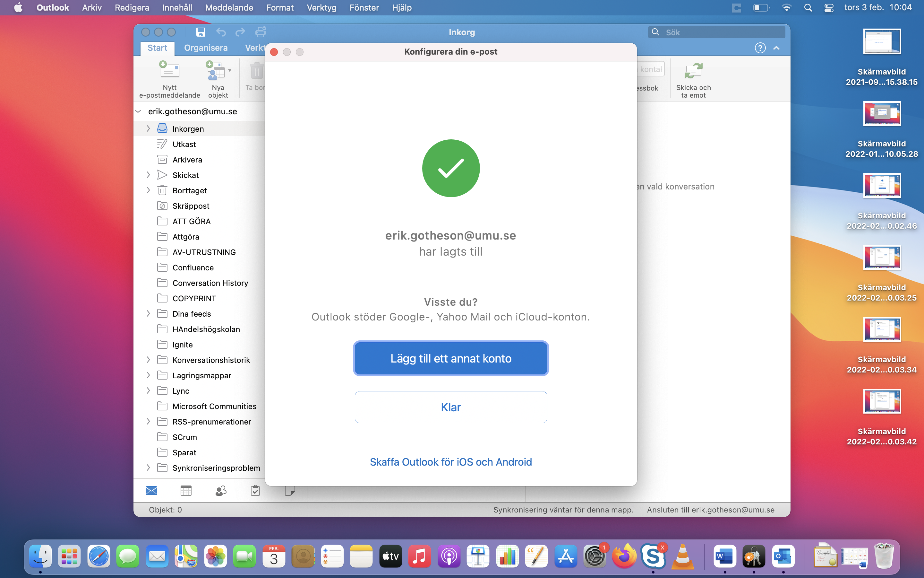Open the Microsoft Communities folder
Screen dimensions: 924x578
(199, 406)
